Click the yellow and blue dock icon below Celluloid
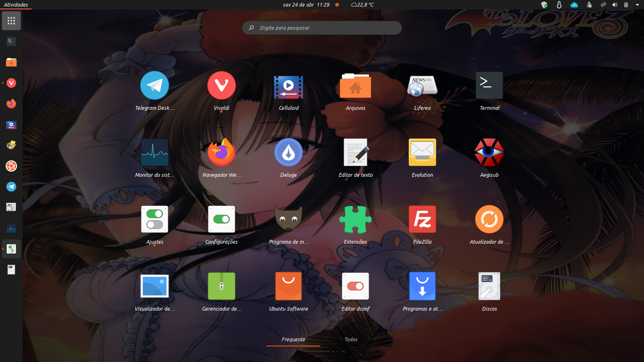Screen dimensions: 644x362 click(11, 145)
